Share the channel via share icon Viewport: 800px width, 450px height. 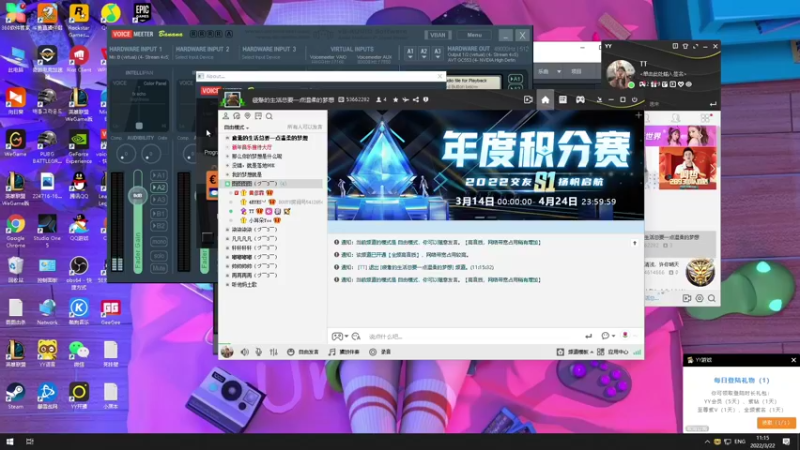(416, 100)
